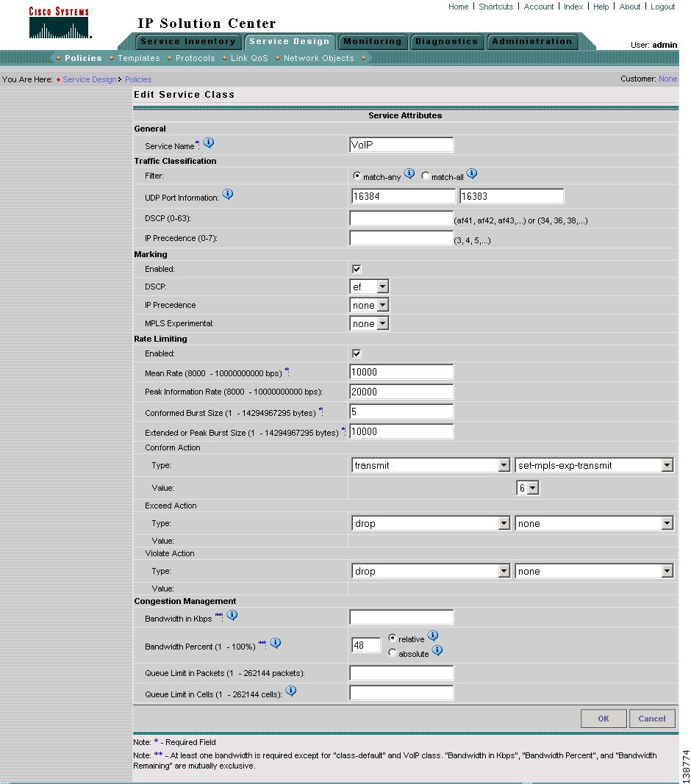Select the Templates submenu item
The width and height of the screenshot is (691, 784).
tap(139, 58)
